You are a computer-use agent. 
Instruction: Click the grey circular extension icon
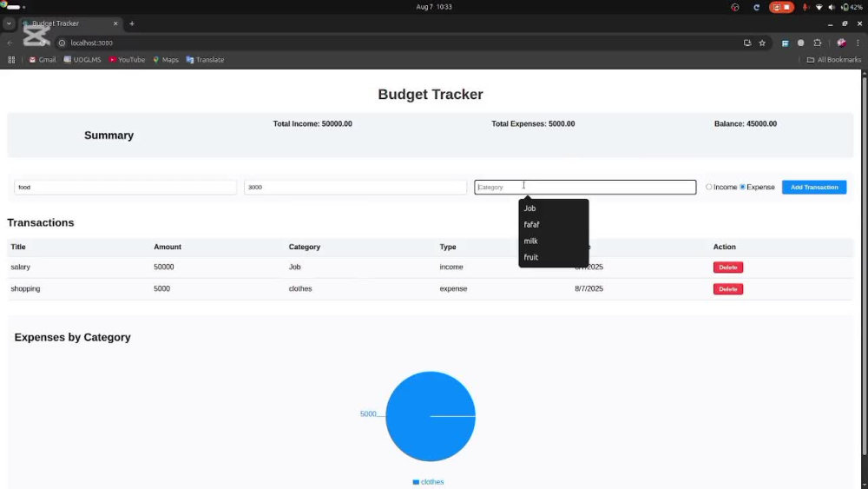click(800, 43)
